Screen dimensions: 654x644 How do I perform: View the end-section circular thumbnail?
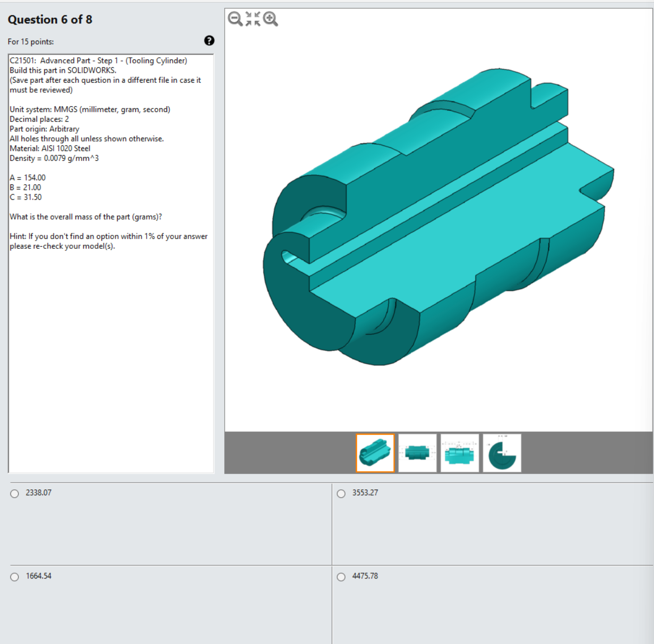pos(502,453)
